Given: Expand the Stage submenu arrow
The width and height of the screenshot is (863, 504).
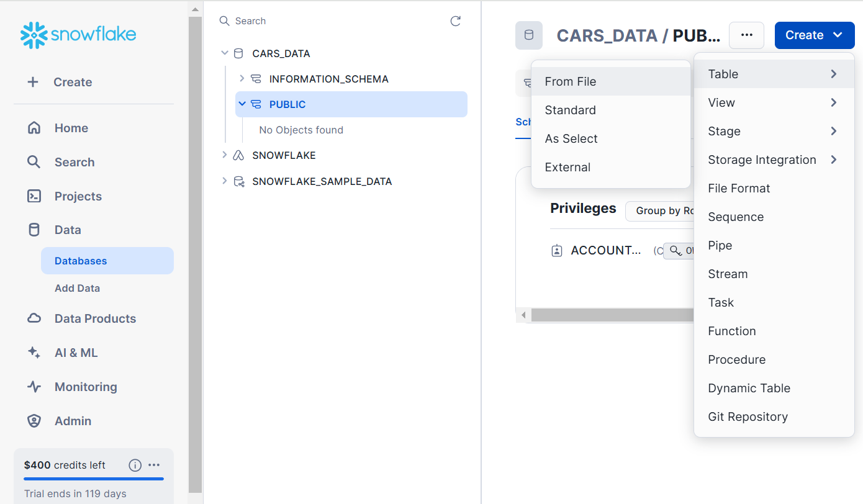Looking at the screenshot, I should pos(834,131).
